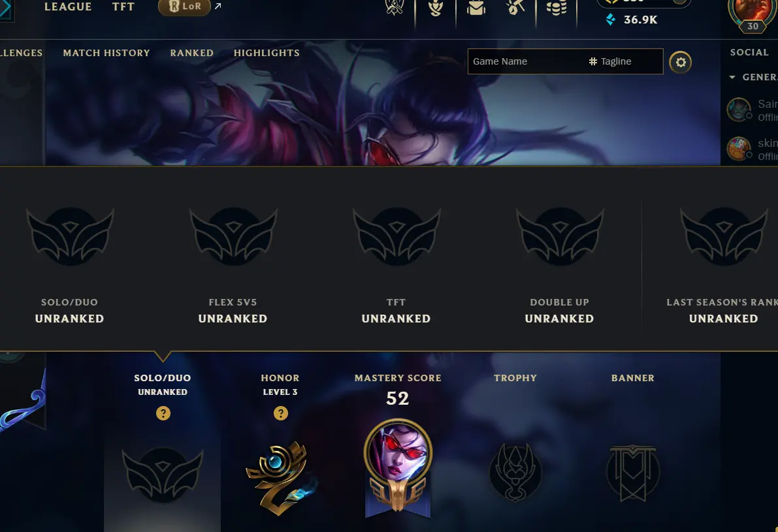Viewport: 778px width, 532px height.
Task: Switch to the Match History tab
Action: click(106, 53)
